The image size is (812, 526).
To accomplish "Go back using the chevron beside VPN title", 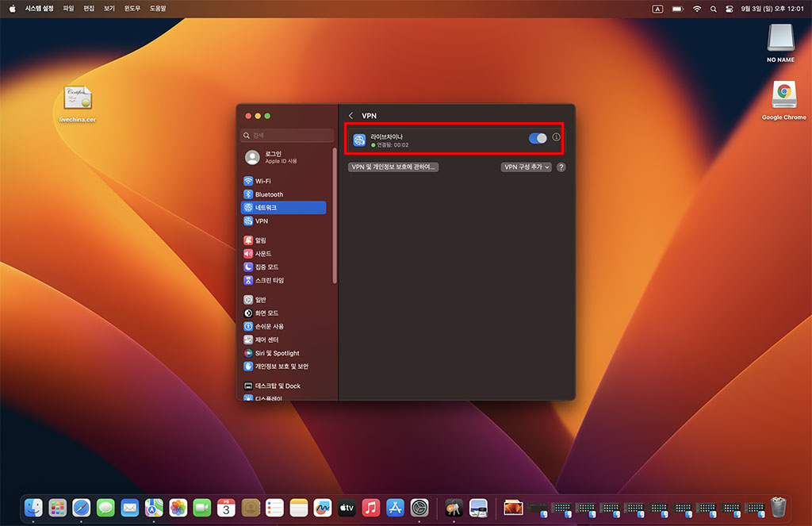I will (x=350, y=116).
